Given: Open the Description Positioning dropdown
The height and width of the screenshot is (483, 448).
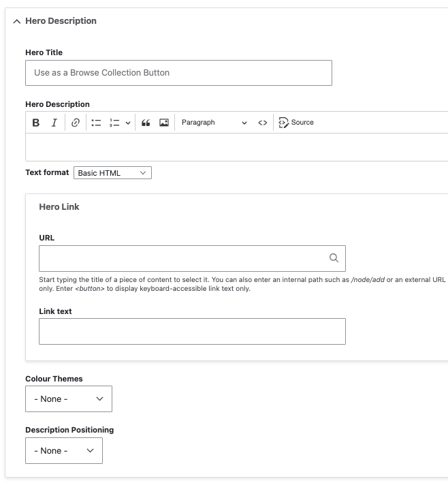Looking at the screenshot, I should tap(64, 451).
